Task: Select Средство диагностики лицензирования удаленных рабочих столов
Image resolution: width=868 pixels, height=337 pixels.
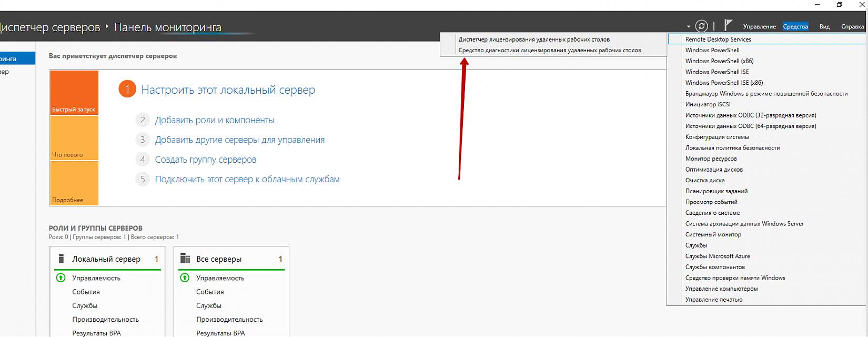Action: pos(550,51)
